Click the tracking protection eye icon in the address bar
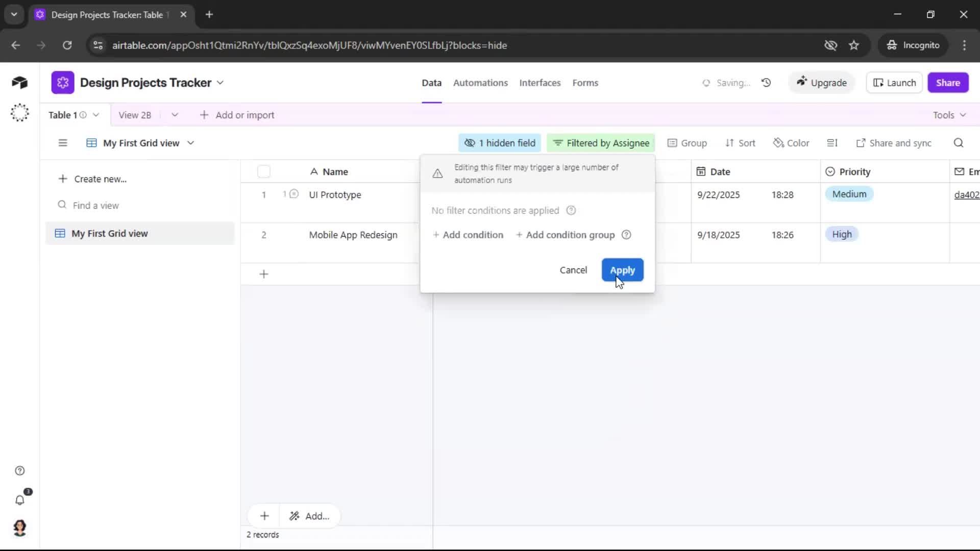 (830, 45)
